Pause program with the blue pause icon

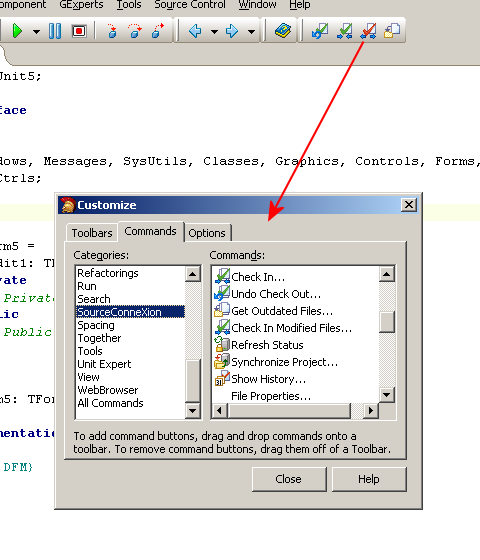tap(55, 31)
